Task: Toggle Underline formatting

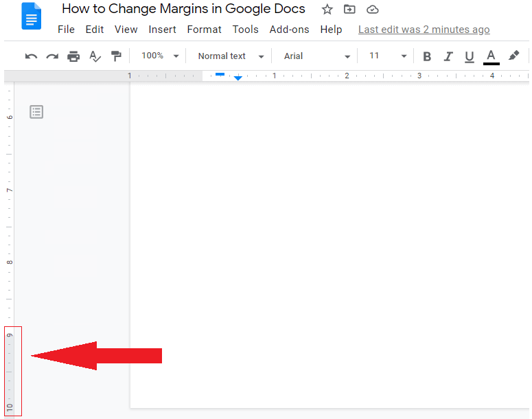Action: [470, 56]
